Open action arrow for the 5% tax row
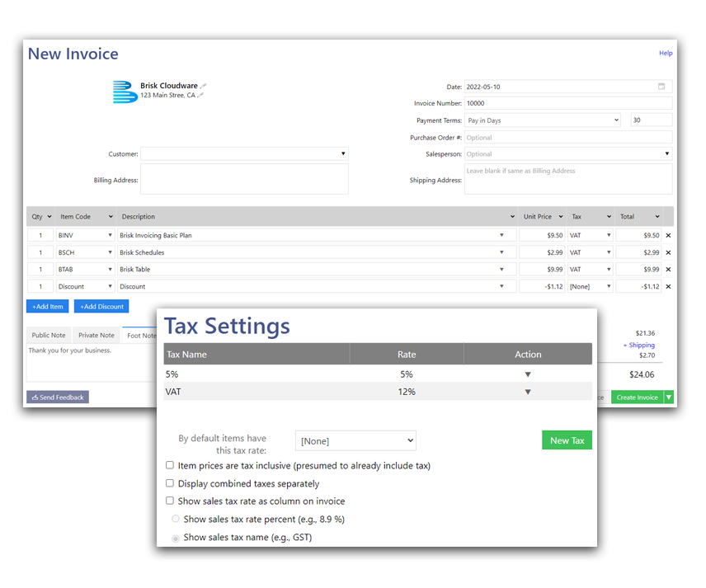Image resolution: width=706 pixels, height=588 pixels. pyautogui.click(x=528, y=374)
